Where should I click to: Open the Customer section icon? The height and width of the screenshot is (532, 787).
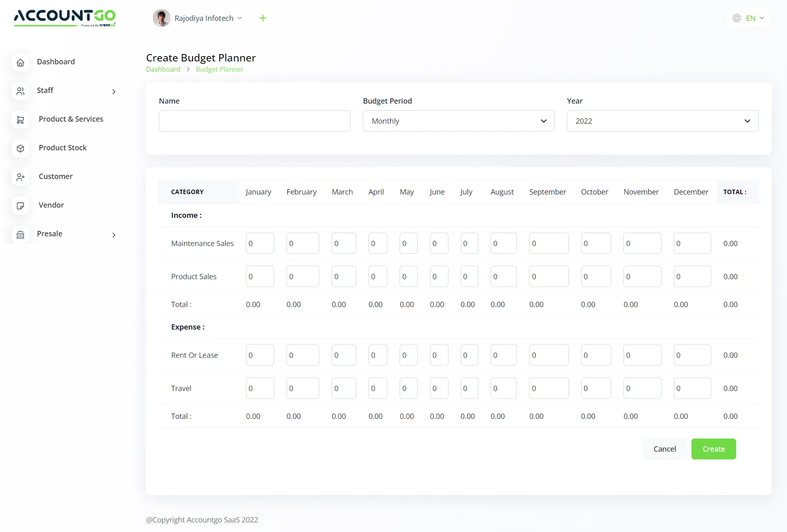(x=21, y=177)
